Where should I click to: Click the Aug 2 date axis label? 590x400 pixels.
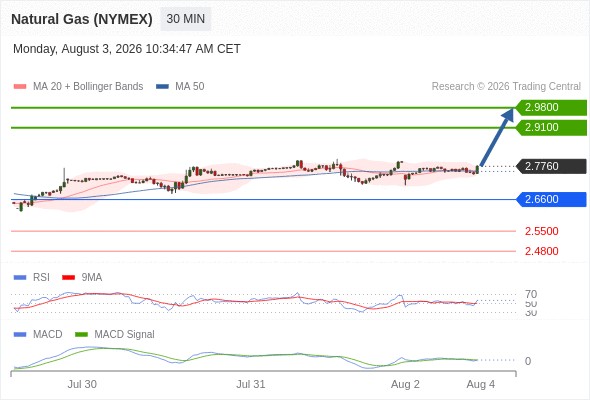(405, 384)
